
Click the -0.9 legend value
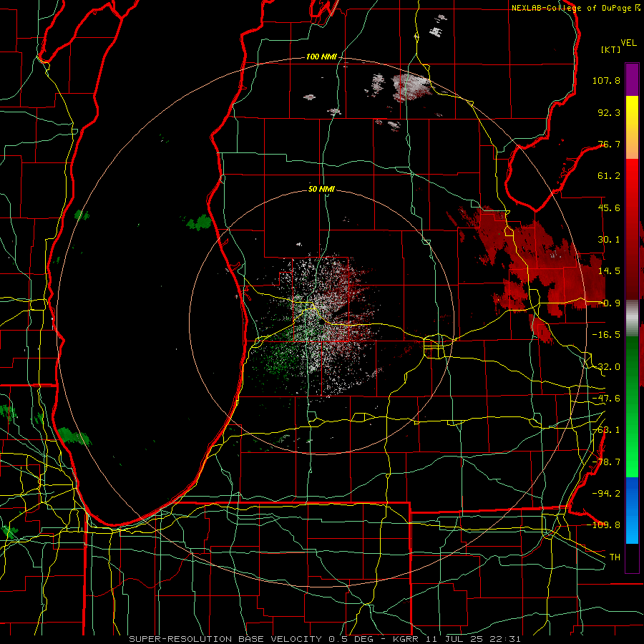tap(609, 303)
